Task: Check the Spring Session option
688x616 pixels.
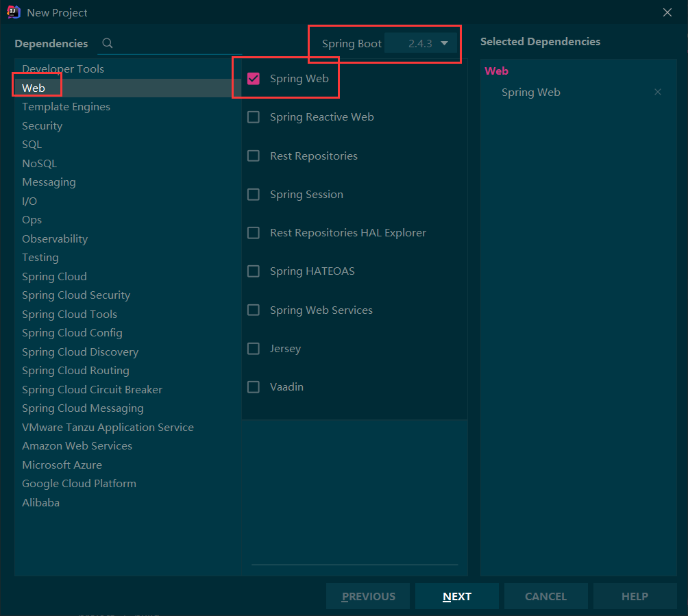Action: tap(254, 195)
